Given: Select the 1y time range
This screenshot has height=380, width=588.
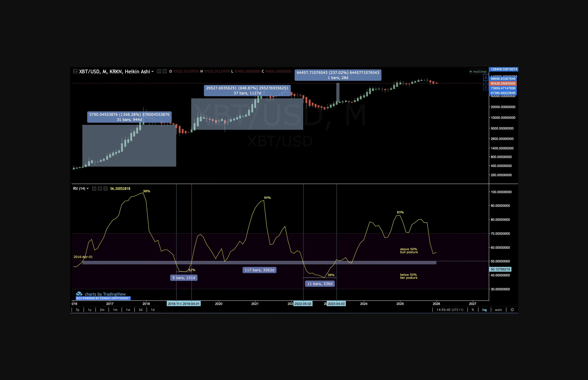Looking at the screenshot, I should [90, 310].
